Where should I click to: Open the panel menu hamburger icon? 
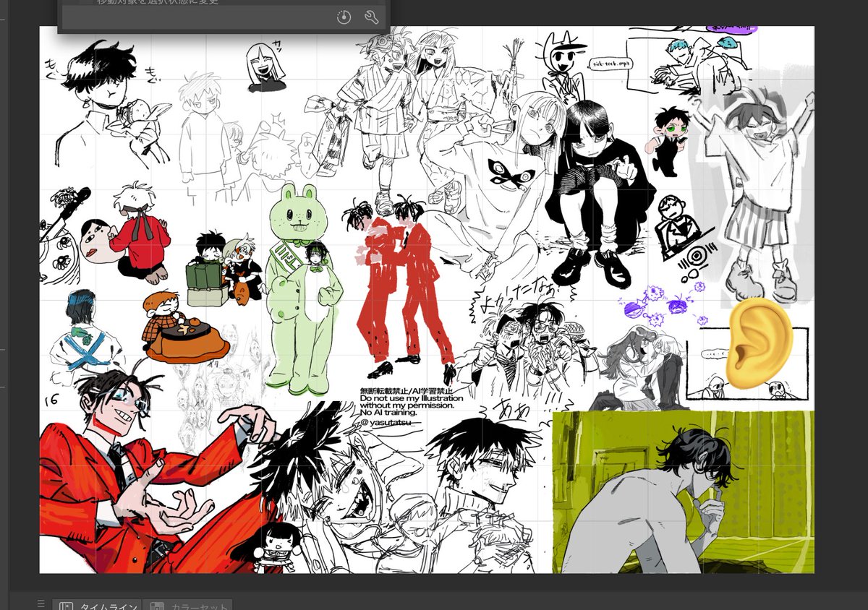pyautogui.click(x=41, y=604)
